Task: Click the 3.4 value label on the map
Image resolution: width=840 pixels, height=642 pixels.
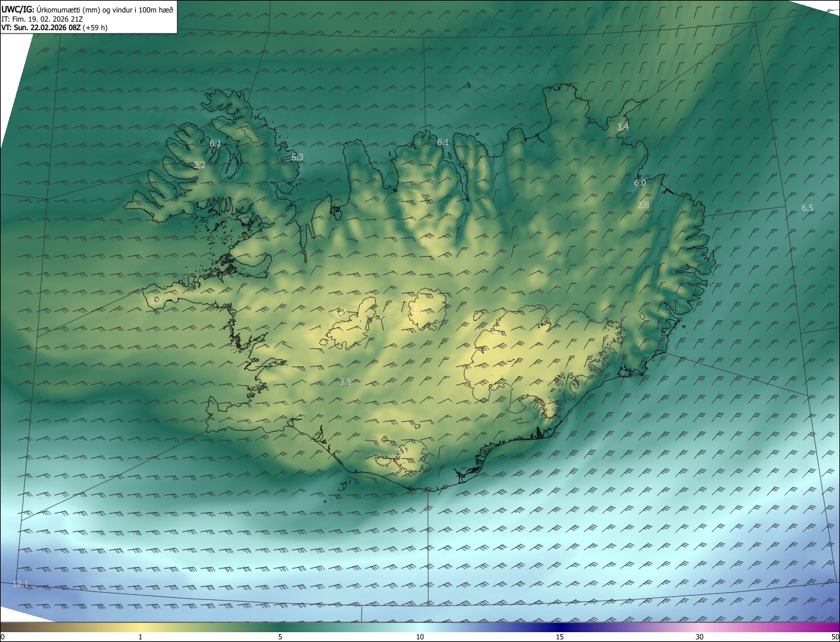Action: tap(623, 127)
